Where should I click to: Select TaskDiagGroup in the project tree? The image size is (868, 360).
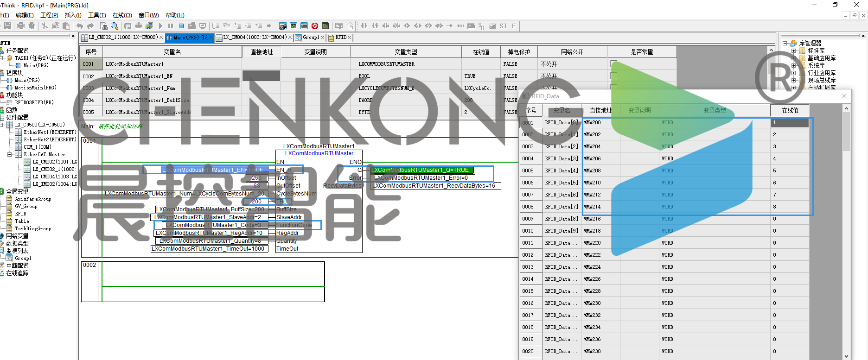pyautogui.click(x=33, y=228)
